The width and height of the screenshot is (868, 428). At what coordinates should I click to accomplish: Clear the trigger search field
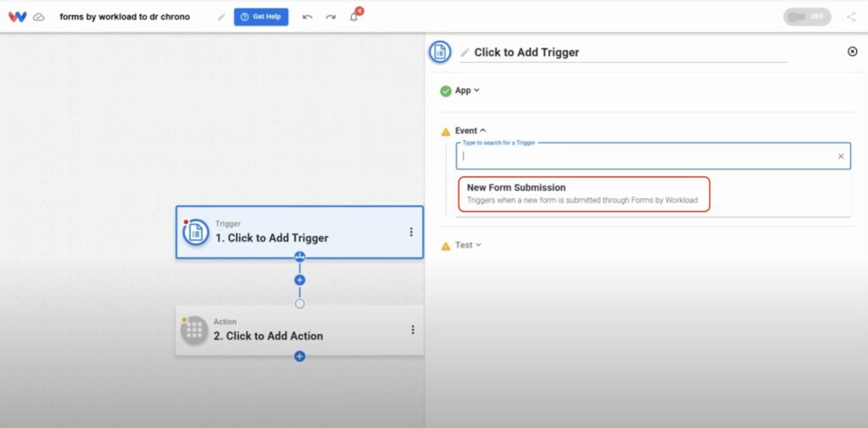tap(841, 157)
